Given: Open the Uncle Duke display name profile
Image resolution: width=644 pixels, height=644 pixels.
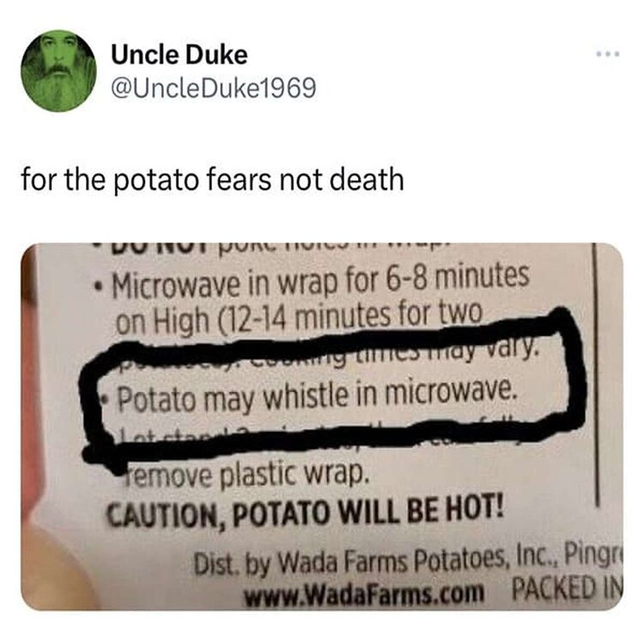Looking at the screenshot, I should click(x=179, y=55).
